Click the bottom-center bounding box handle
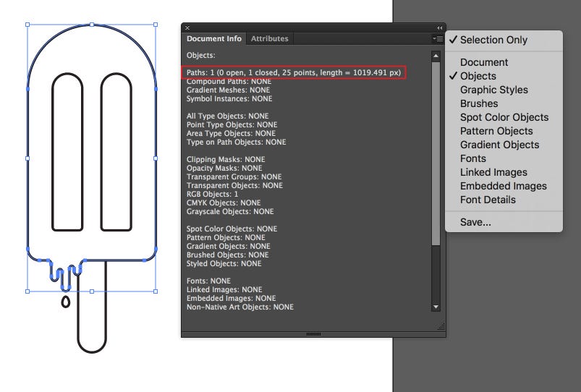The width and height of the screenshot is (581, 392). (x=92, y=291)
